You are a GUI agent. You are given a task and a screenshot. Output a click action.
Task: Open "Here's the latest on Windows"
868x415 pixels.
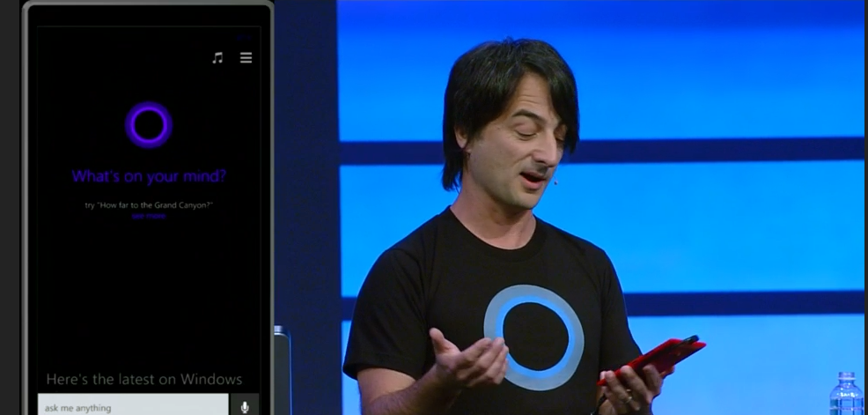click(143, 379)
